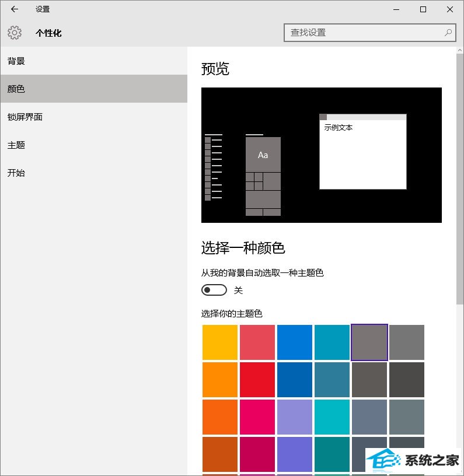Viewport: 464px width, 476px height.
Task: Pick the orange swatch in second row
Action: (220, 380)
